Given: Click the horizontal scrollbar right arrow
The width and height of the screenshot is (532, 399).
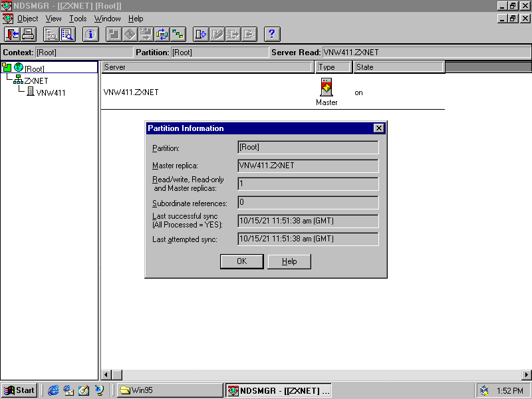Looking at the screenshot, I should click(x=527, y=375).
